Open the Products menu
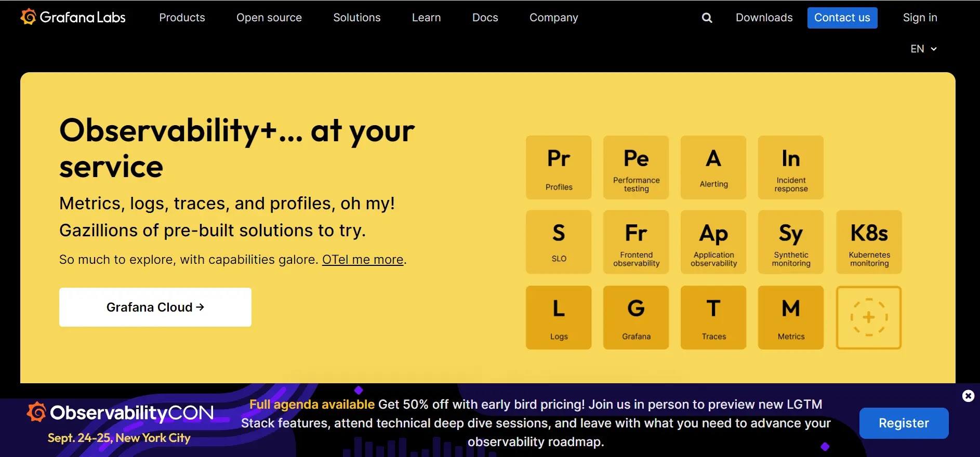Image resolution: width=980 pixels, height=457 pixels. [182, 18]
